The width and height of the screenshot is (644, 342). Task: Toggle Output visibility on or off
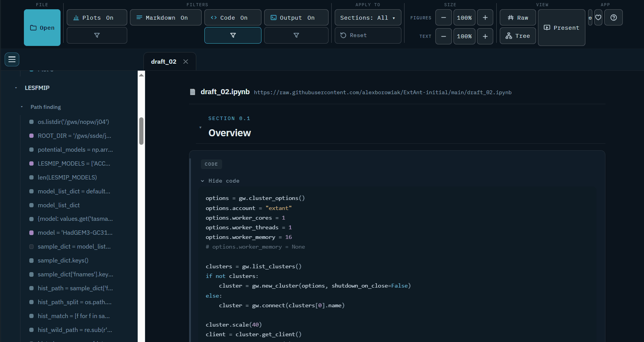296,18
